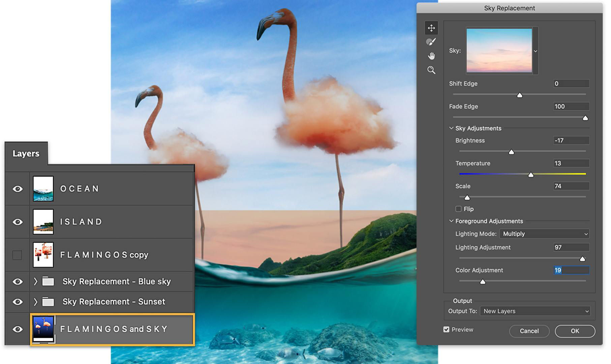Open the Sky Replacement - Blue sky group folder icon

pyautogui.click(x=49, y=281)
